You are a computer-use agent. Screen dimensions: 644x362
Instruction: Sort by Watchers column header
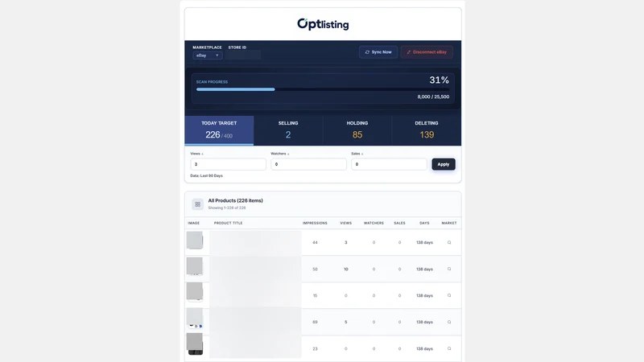374,223
